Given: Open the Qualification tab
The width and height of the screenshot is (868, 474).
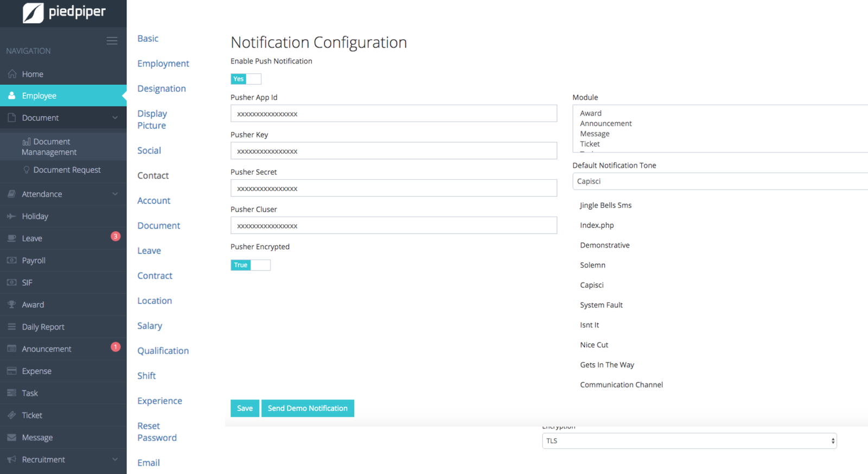Looking at the screenshot, I should [163, 351].
